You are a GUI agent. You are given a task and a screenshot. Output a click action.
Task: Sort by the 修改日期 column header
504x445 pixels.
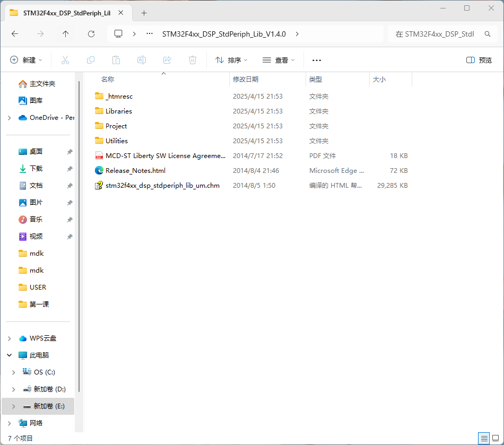pyautogui.click(x=246, y=80)
